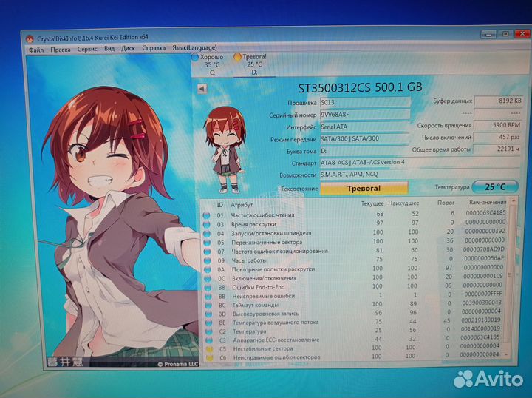The width and height of the screenshot is (532, 398).
Task: Click the raw value 0000000056AF
Action: point(483,258)
